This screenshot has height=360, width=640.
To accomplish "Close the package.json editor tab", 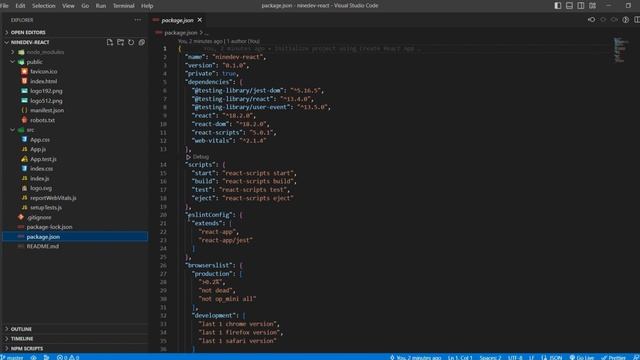I will tap(200, 20).
